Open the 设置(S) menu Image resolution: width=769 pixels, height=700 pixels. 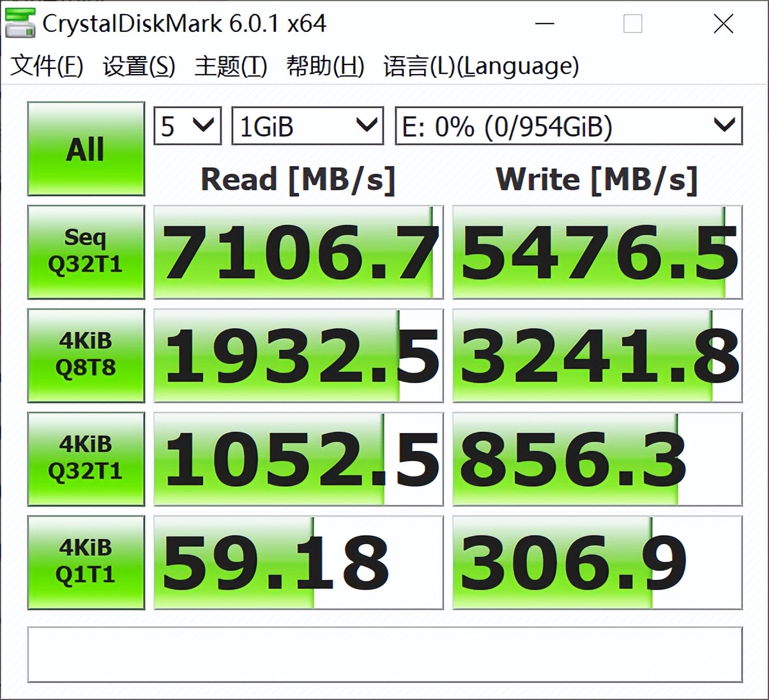point(139,66)
